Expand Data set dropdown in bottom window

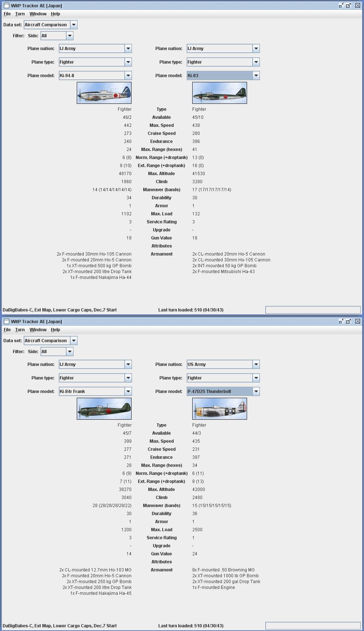pyautogui.click(x=73, y=341)
